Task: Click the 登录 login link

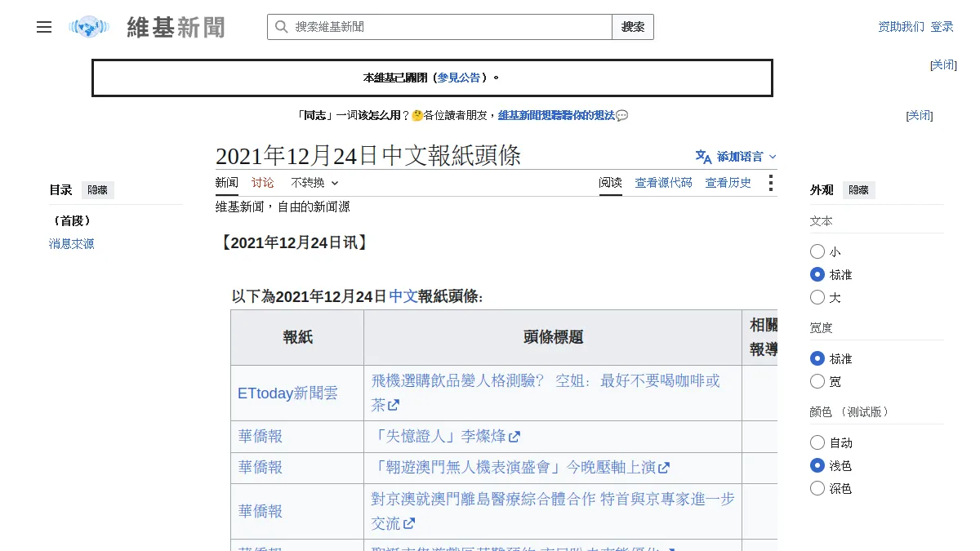Action: (x=942, y=27)
